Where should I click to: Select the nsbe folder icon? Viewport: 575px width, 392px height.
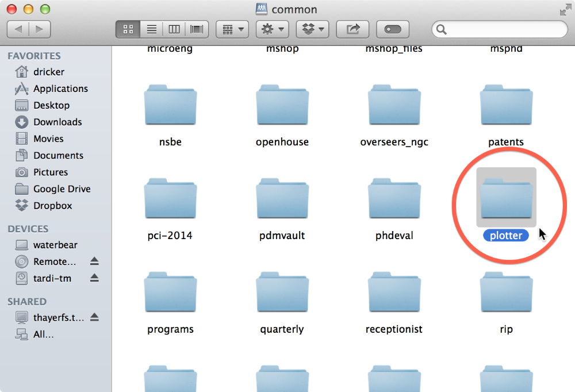tap(170, 105)
